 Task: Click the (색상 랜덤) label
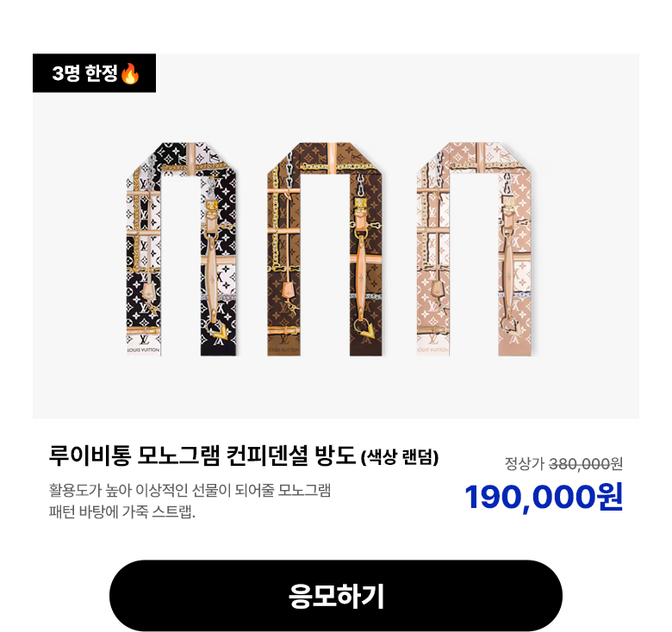(400, 457)
